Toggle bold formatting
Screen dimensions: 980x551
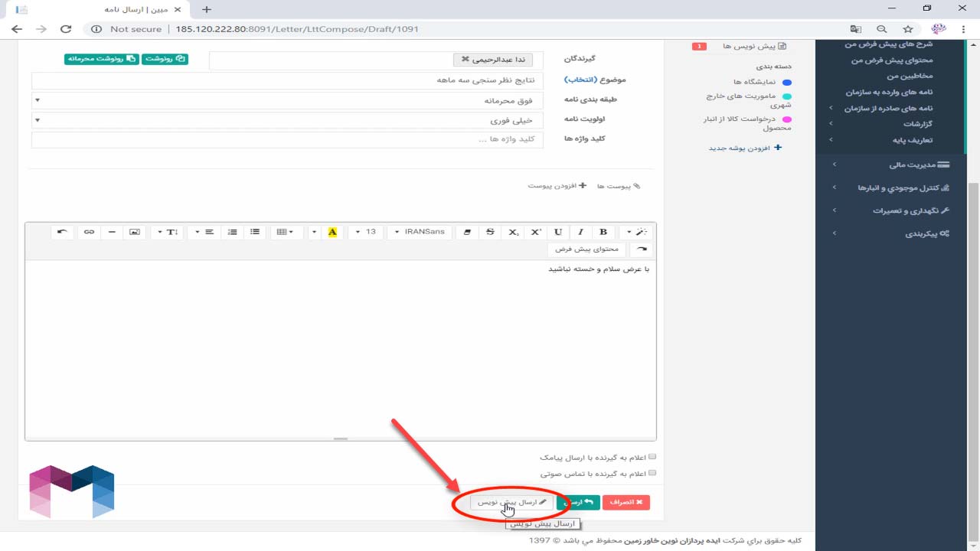click(x=603, y=232)
